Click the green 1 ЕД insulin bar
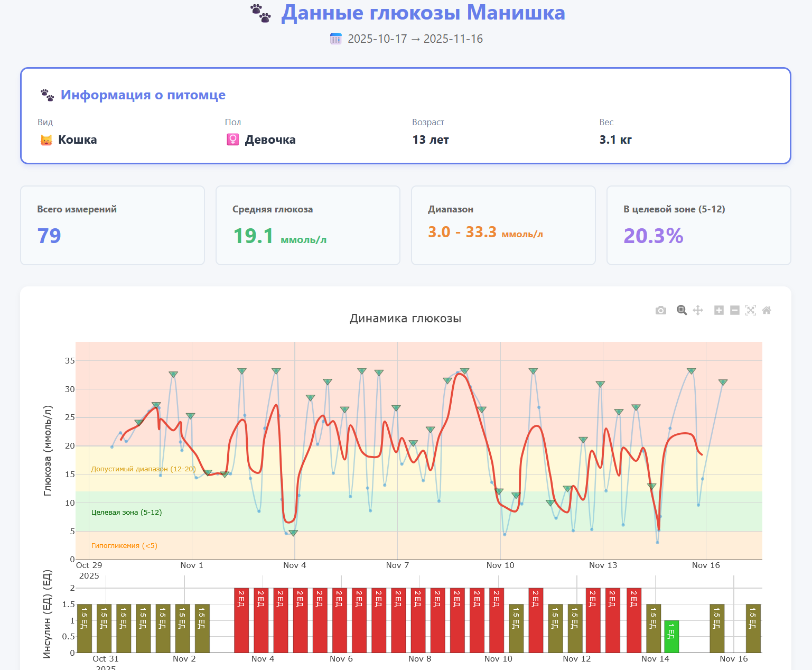This screenshot has height=670, width=812. click(x=671, y=637)
